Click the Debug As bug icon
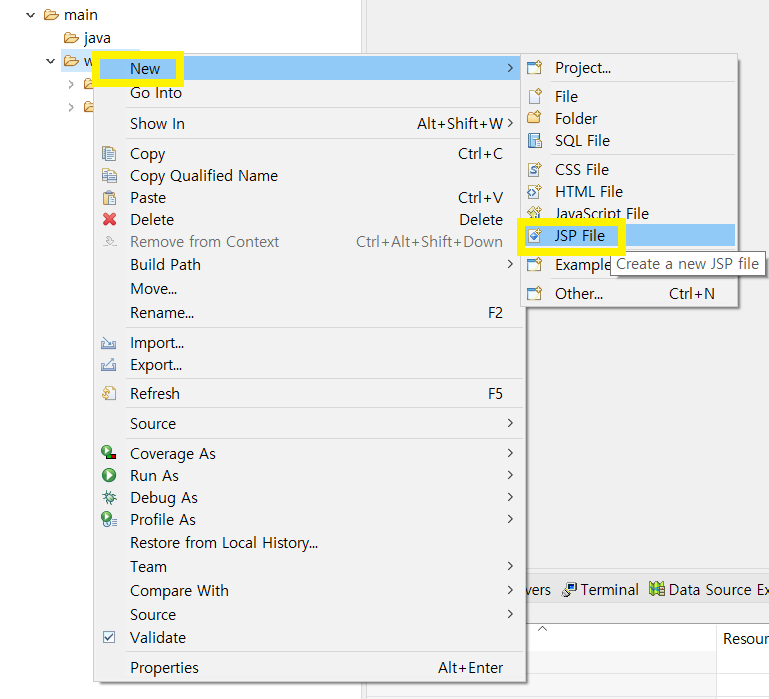 point(109,497)
